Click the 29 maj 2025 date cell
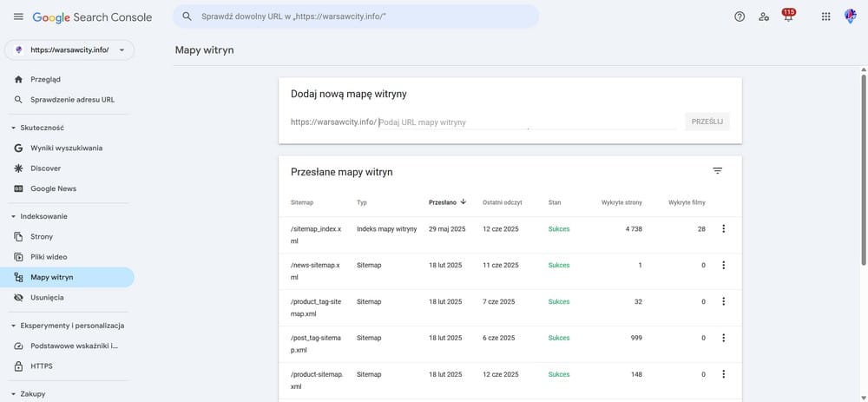This screenshot has width=868, height=402. tap(447, 228)
